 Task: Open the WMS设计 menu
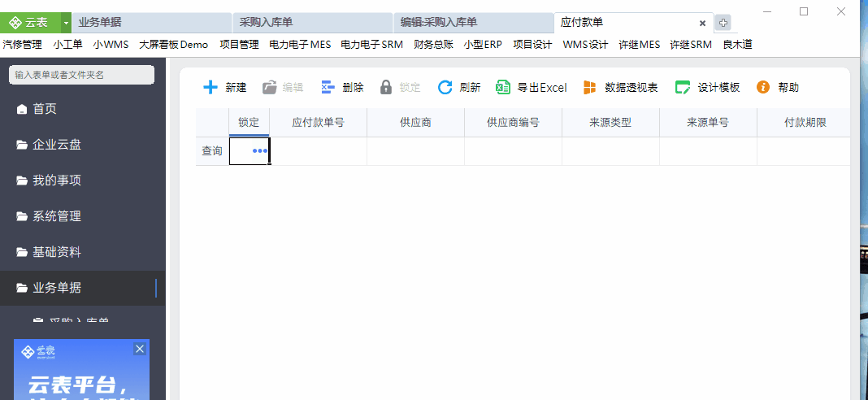585,45
